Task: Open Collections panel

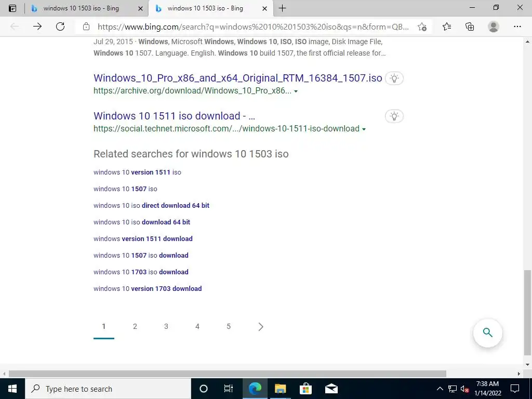Action: click(470, 26)
